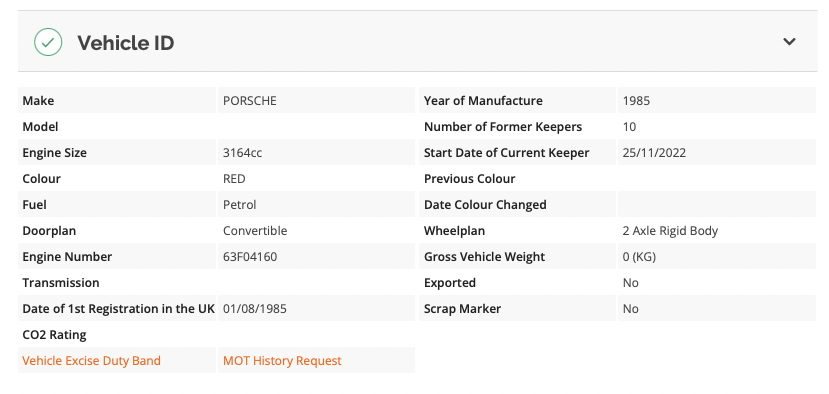Click the CO2 Rating label
Image resolution: width=829 pixels, height=394 pixels.
click(x=54, y=335)
